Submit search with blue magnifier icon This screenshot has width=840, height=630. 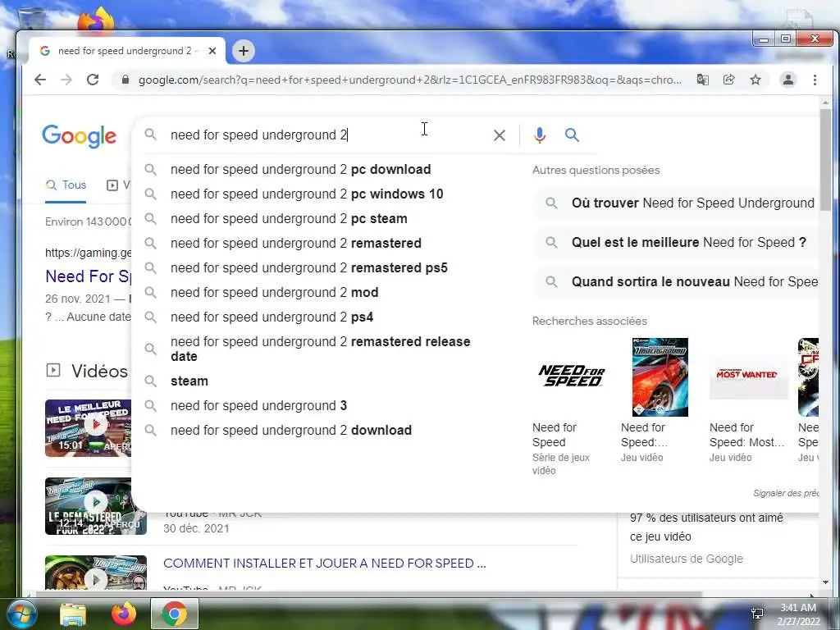coord(572,135)
